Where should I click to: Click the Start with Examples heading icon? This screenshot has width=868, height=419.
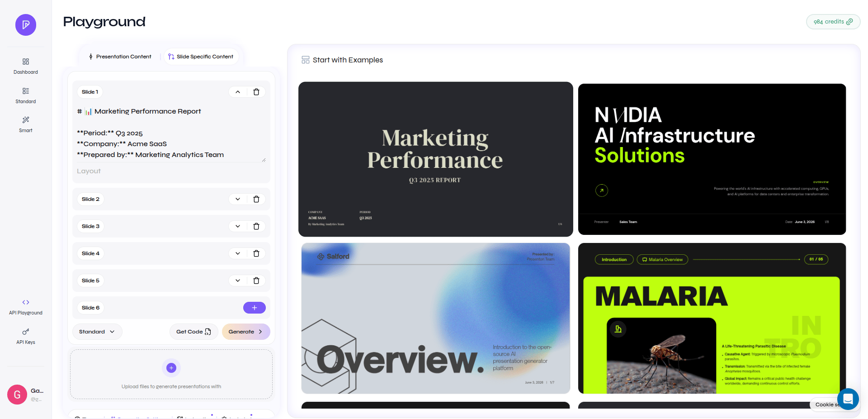[306, 60]
